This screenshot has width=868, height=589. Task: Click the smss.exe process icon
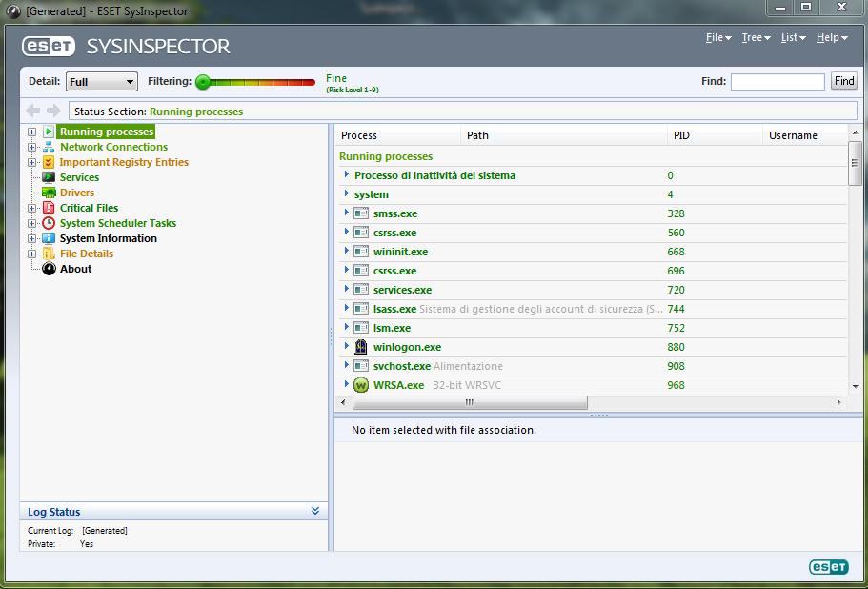coord(361,213)
